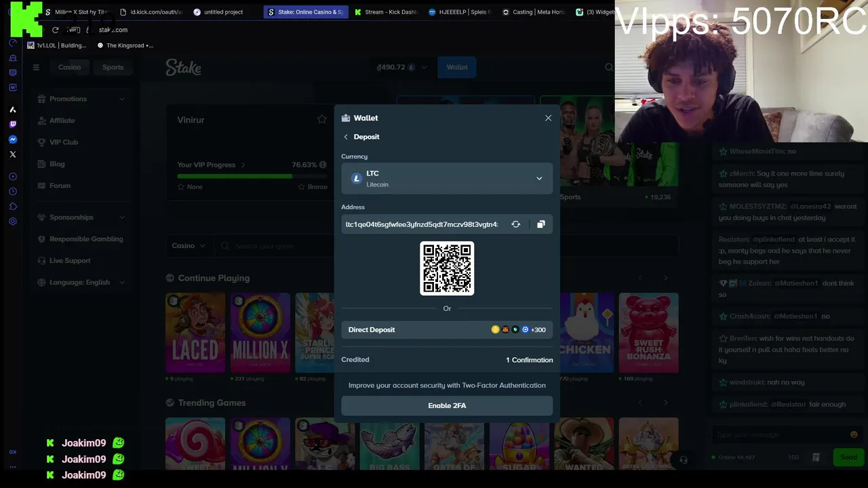Screen dimensions: 868x488
Task: Click the VPN badge in address bar
Action: 73,30
